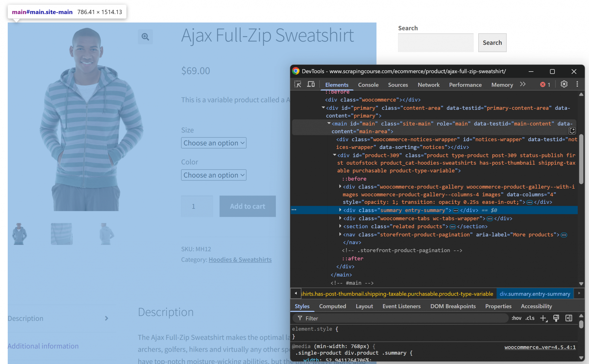
Task: Click the rendering paintbrush icon
Action: click(x=556, y=318)
